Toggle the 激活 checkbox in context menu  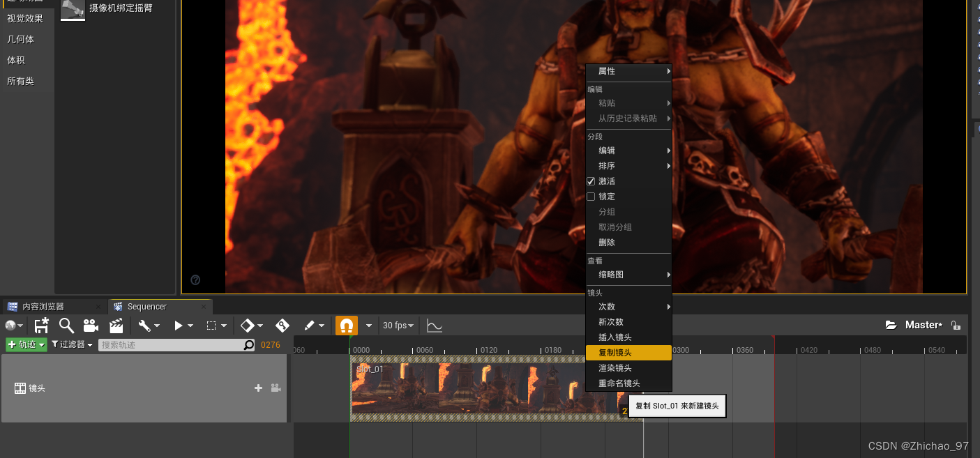pyautogui.click(x=591, y=181)
